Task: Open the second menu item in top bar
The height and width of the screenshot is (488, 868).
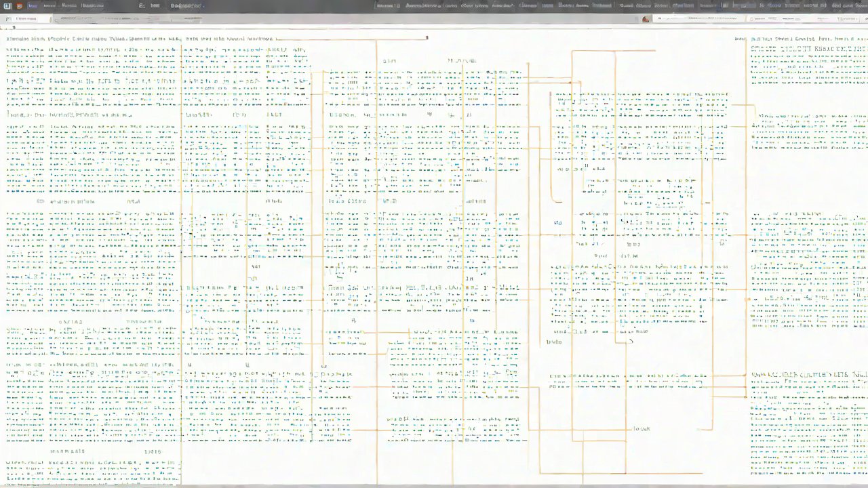Action: [x=49, y=5]
